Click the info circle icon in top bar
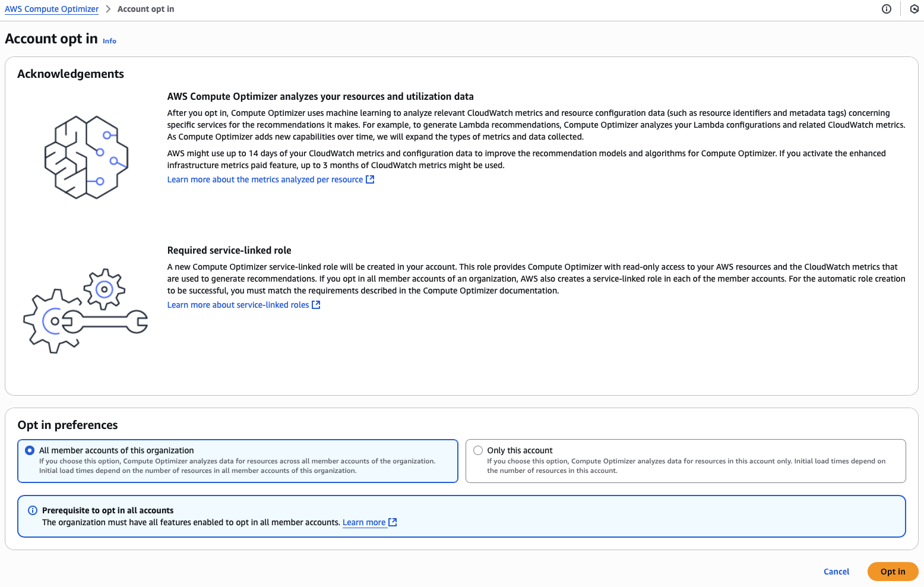Viewport: 924px width, 587px height. coord(887,9)
